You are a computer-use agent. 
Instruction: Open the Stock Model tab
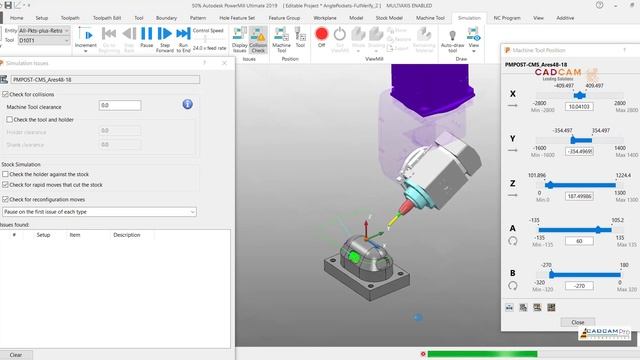point(389,18)
